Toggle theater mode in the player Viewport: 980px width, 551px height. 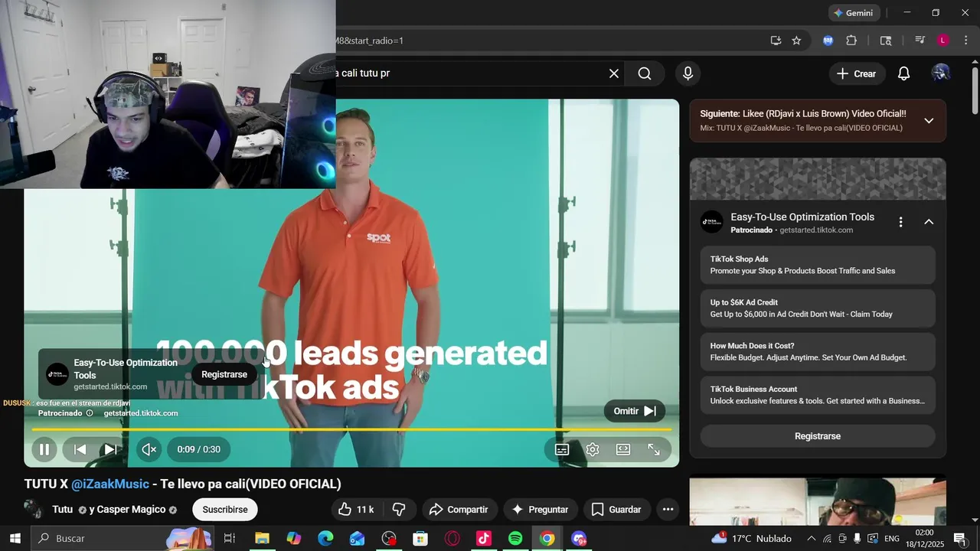pyautogui.click(x=623, y=450)
